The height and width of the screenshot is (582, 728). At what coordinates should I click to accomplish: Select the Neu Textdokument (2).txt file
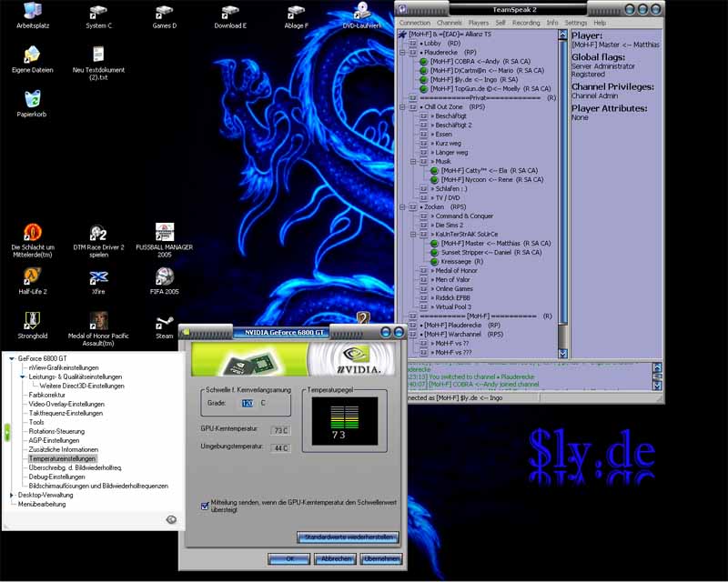click(x=98, y=63)
